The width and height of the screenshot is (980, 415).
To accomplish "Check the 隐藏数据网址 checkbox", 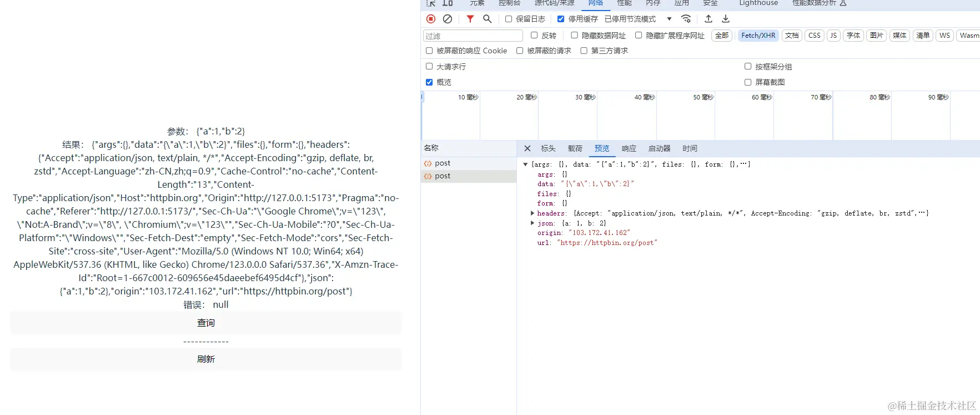I will coord(575,35).
